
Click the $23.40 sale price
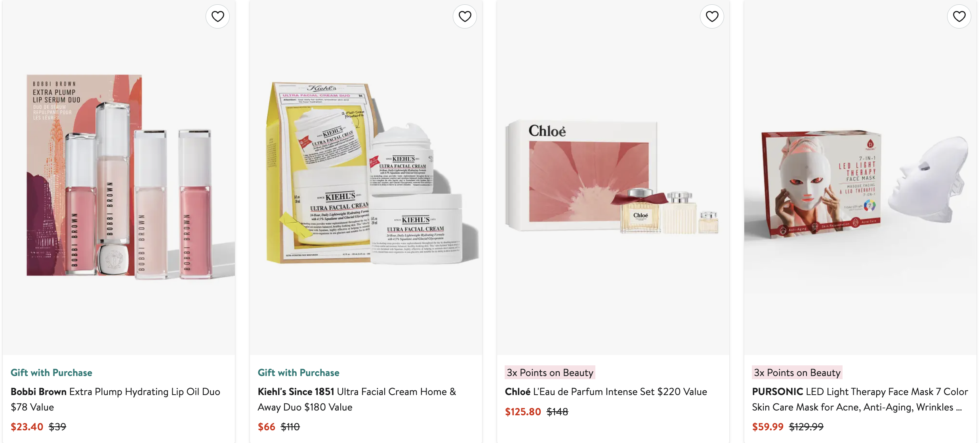coord(27,427)
